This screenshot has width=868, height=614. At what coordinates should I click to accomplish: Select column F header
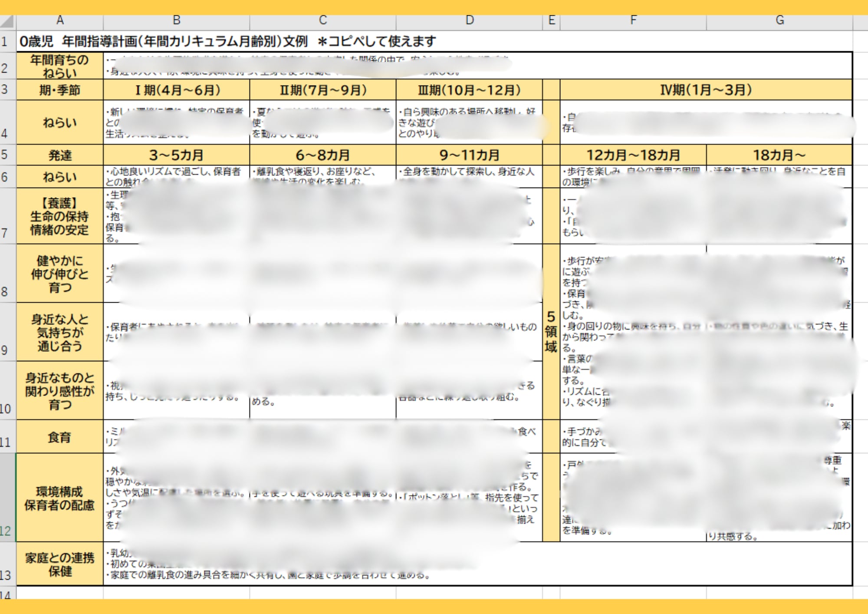point(633,20)
